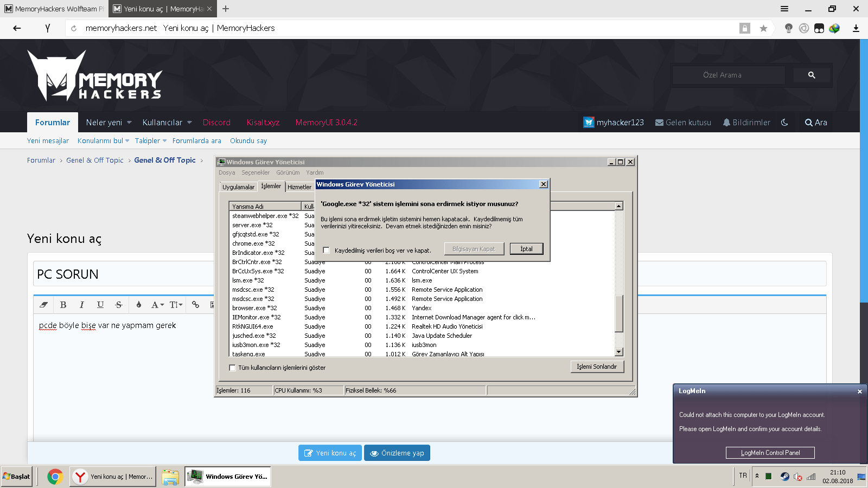
Task: Click the green CPU meter tray icon
Action: pos(769,477)
